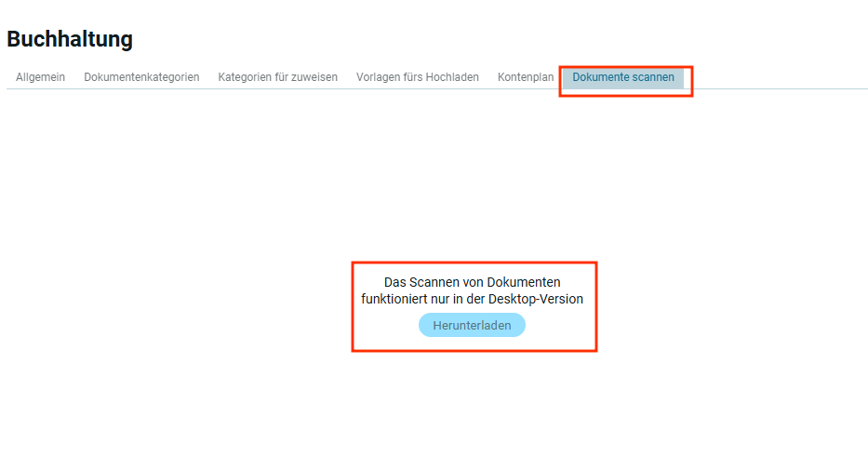The height and width of the screenshot is (472, 868).
Task: Select the Kategorien für zuweisen tab
Action: tap(277, 77)
